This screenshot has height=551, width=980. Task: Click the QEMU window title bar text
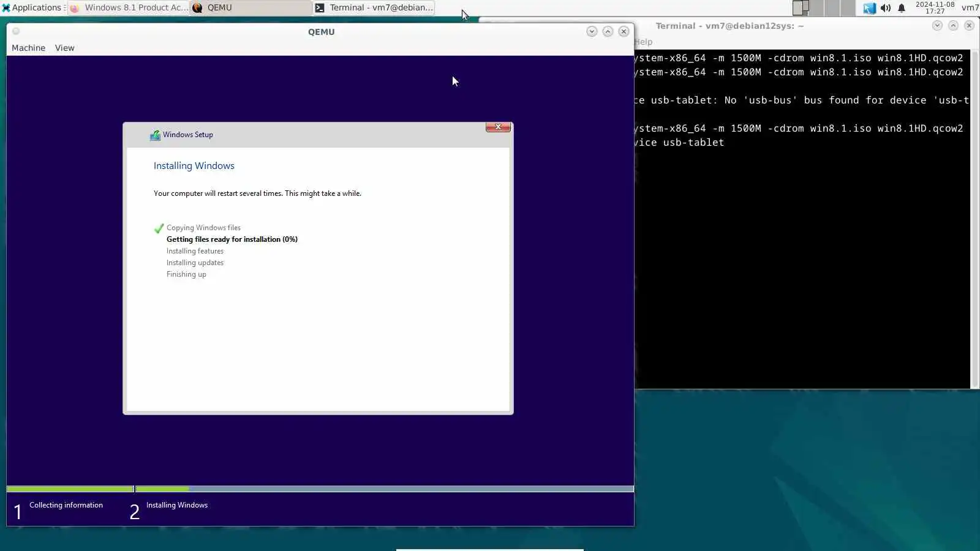(321, 32)
